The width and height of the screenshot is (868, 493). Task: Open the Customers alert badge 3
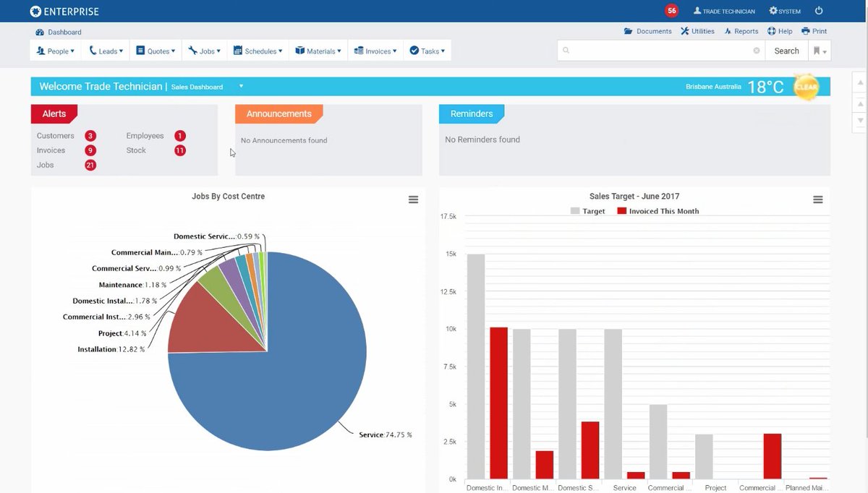90,136
